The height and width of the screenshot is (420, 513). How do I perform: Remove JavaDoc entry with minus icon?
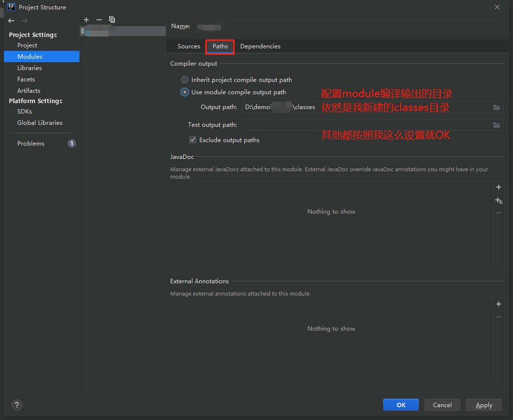499,213
